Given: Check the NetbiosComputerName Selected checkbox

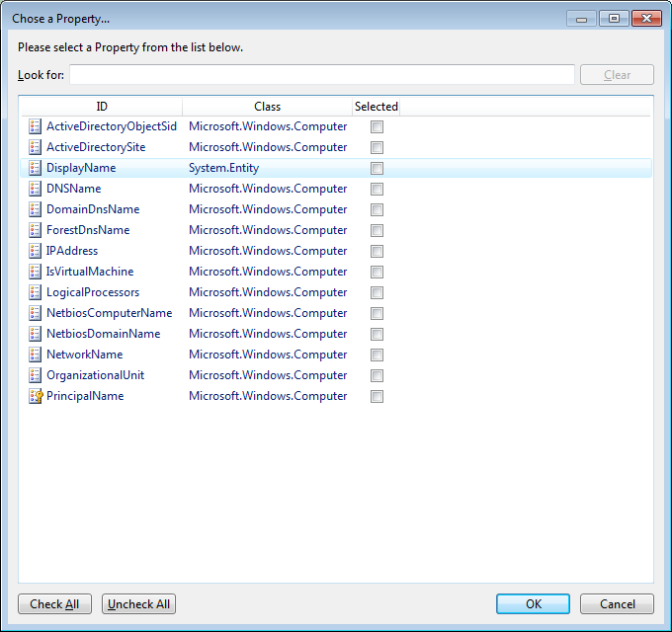Looking at the screenshot, I should 377,313.
